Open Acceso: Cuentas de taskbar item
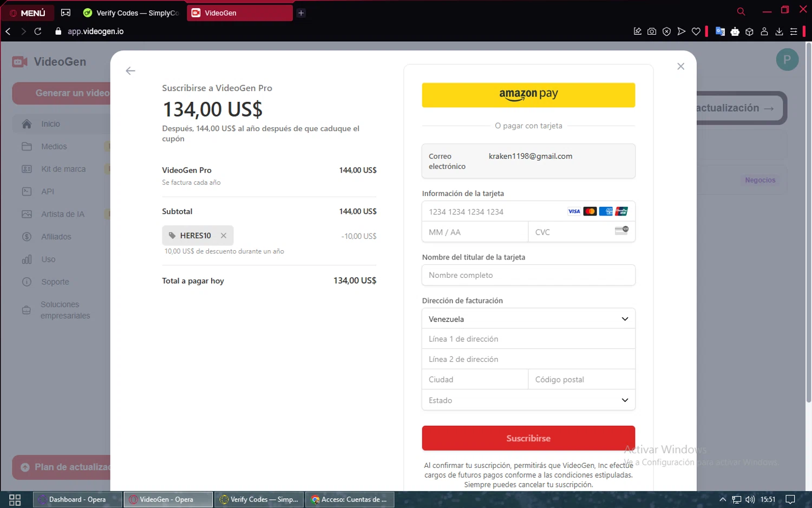 350,499
